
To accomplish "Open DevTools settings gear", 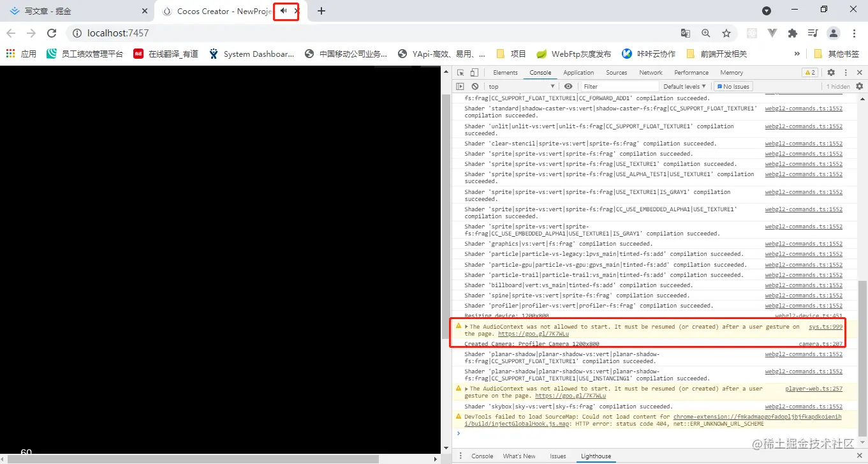I will (x=831, y=73).
